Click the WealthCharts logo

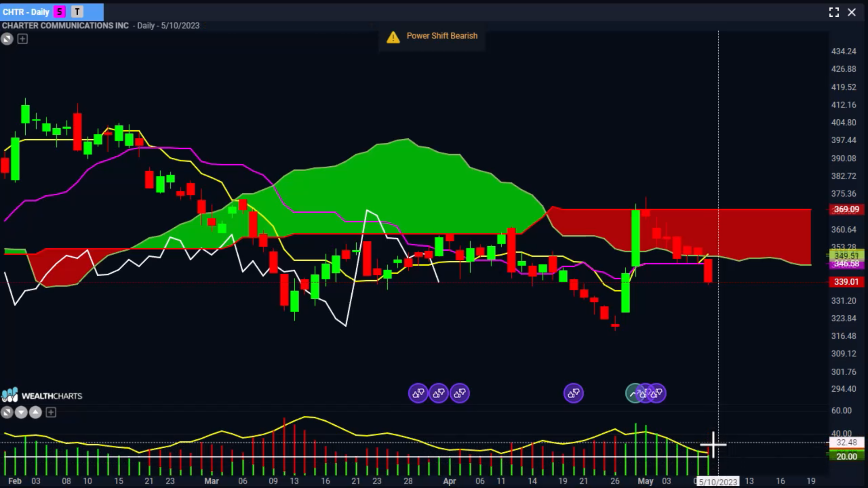[42, 395]
